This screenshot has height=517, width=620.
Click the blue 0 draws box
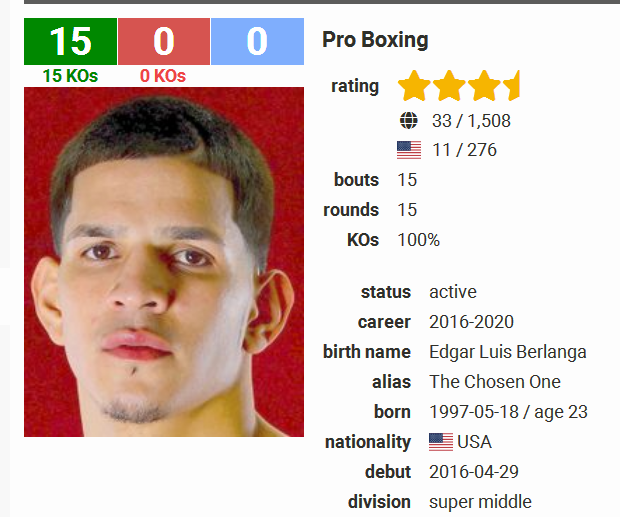pyautogui.click(x=257, y=41)
